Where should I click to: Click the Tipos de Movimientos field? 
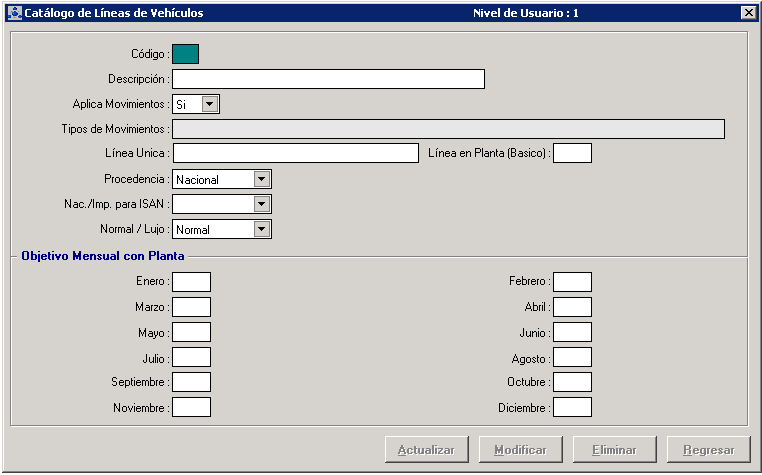pos(448,129)
